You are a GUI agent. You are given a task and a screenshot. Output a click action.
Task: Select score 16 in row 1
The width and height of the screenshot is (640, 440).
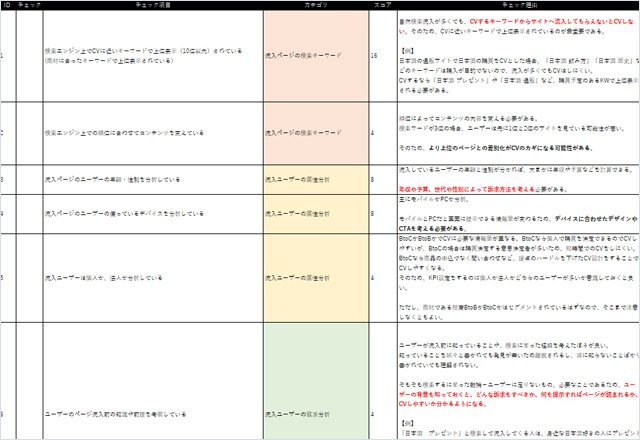[383, 56]
